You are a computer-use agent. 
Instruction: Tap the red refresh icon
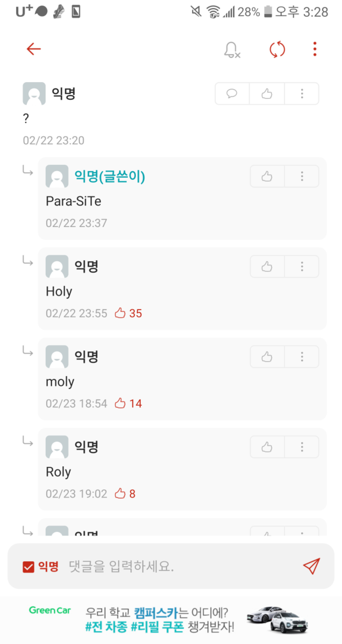[277, 49]
